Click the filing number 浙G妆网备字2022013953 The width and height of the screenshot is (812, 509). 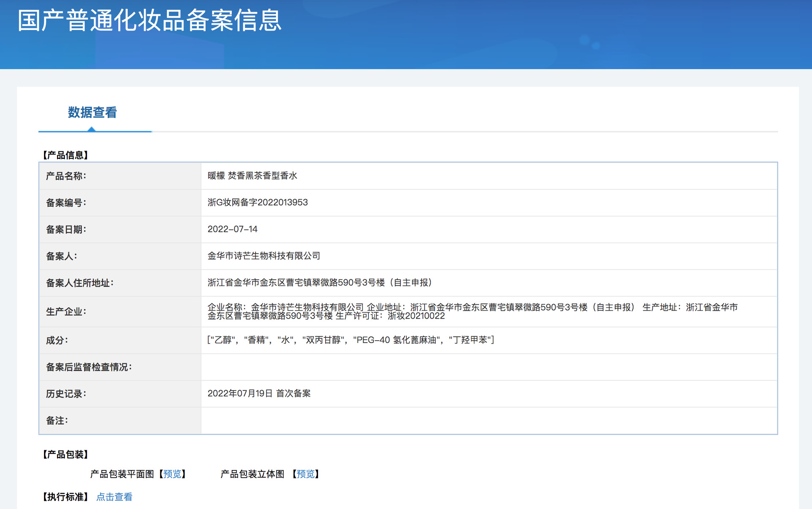tap(258, 202)
